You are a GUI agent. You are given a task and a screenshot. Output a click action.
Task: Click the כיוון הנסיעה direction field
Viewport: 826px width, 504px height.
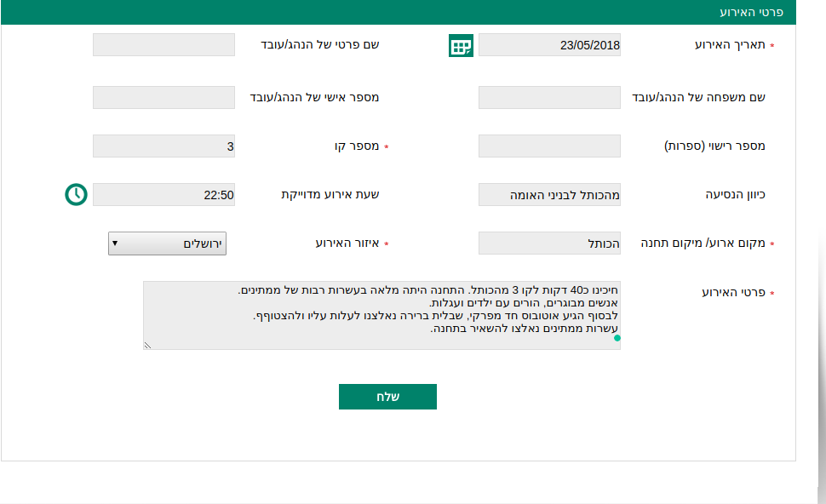click(549, 194)
